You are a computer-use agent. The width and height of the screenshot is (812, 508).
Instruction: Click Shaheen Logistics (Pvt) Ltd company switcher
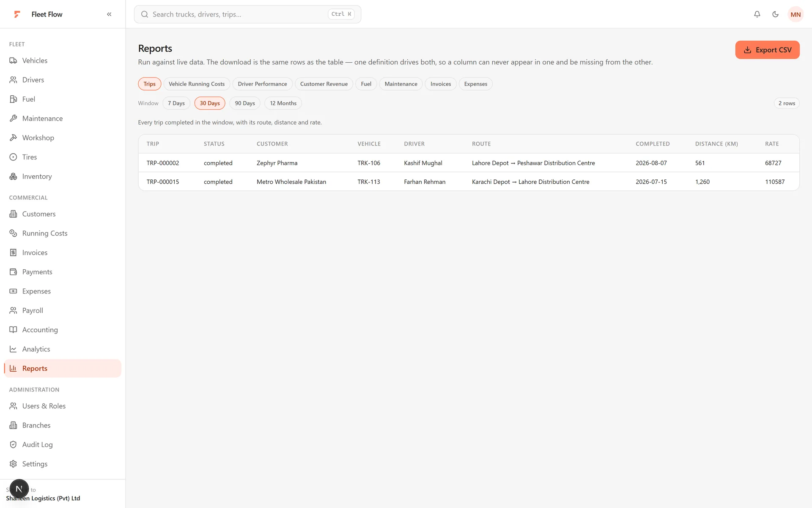click(x=43, y=498)
